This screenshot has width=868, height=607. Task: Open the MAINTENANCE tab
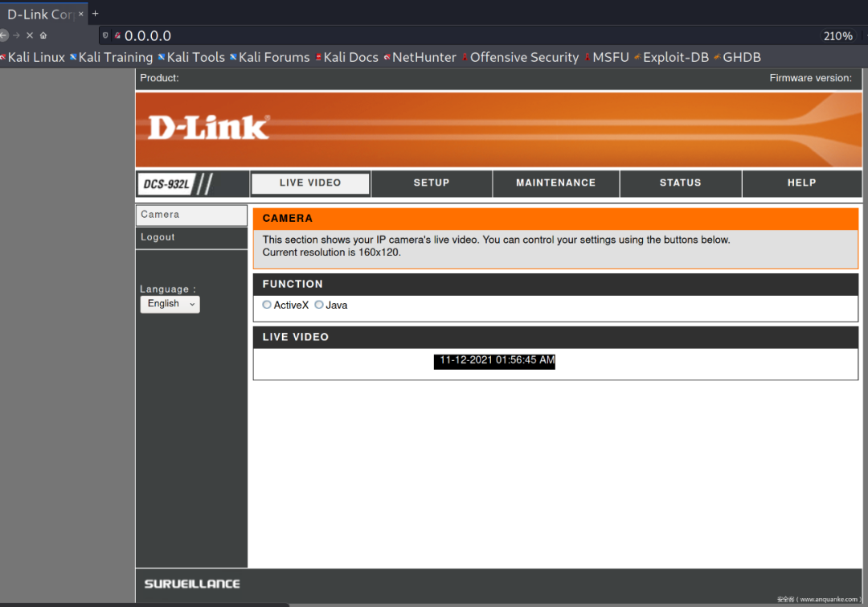pos(556,183)
